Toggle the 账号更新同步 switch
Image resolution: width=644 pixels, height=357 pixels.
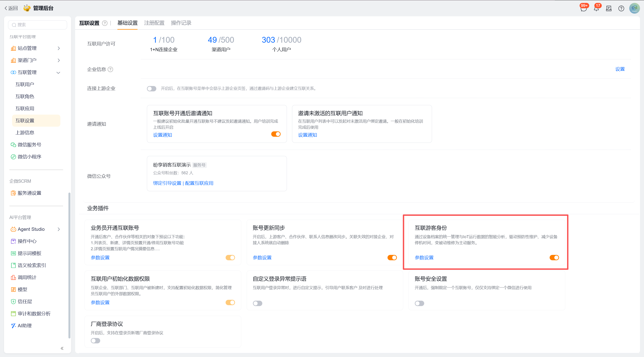point(392,258)
